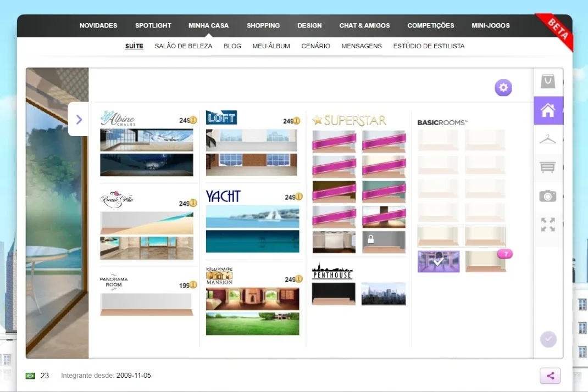
Task: Open the Shopping menu
Action: coord(263,25)
